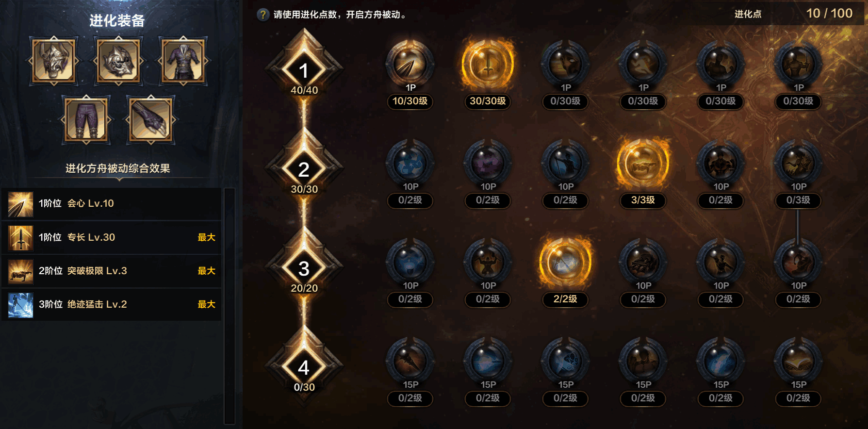
Task: Click the question mark help icon
Action: coord(262,15)
